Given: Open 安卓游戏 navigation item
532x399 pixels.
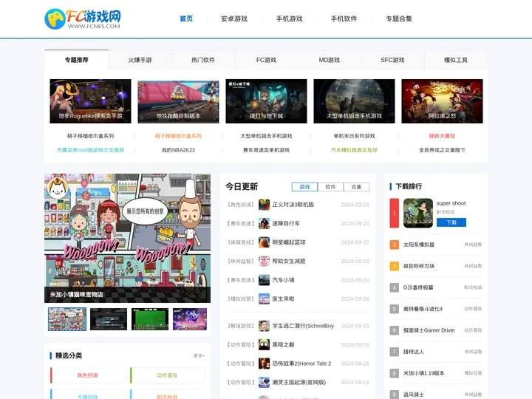Looking at the screenshot, I should click(234, 18).
